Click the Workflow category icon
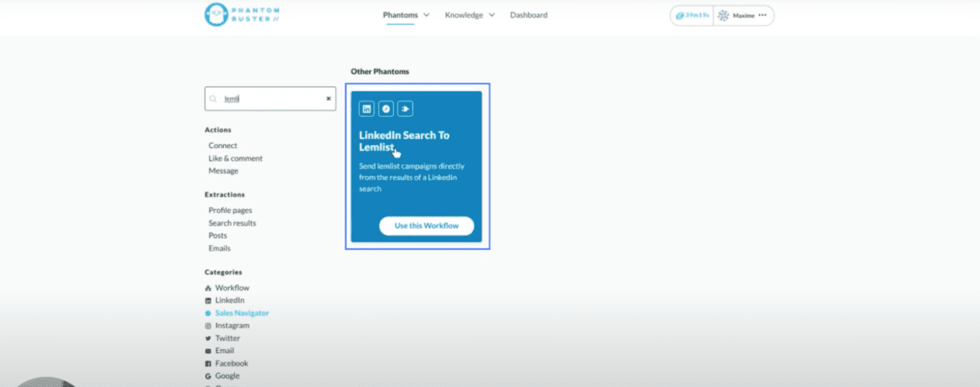Screen dimensions: 980x387 pos(208,288)
